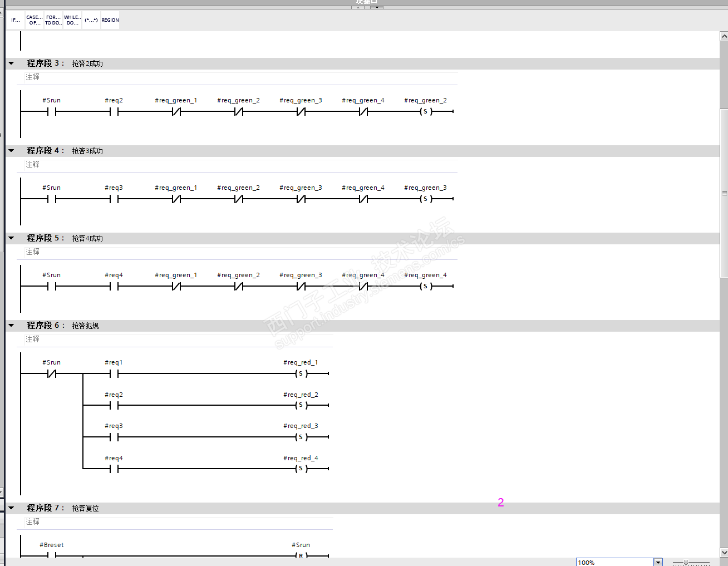Click the network title 抢答2成功

point(87,63)
